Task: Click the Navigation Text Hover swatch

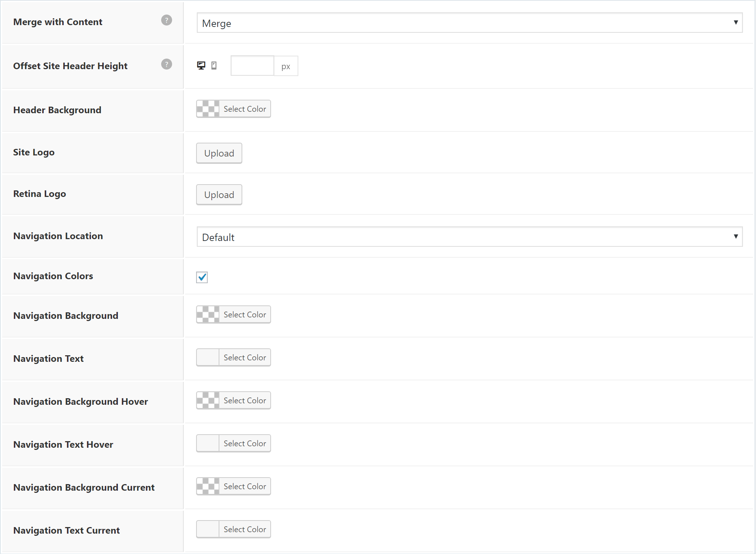Action: 208,443
